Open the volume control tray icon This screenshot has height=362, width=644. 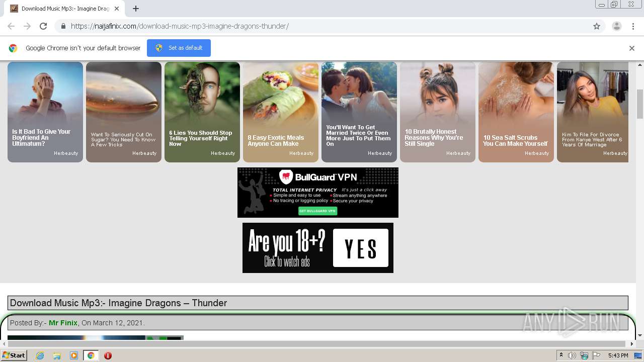coord(572,355)
